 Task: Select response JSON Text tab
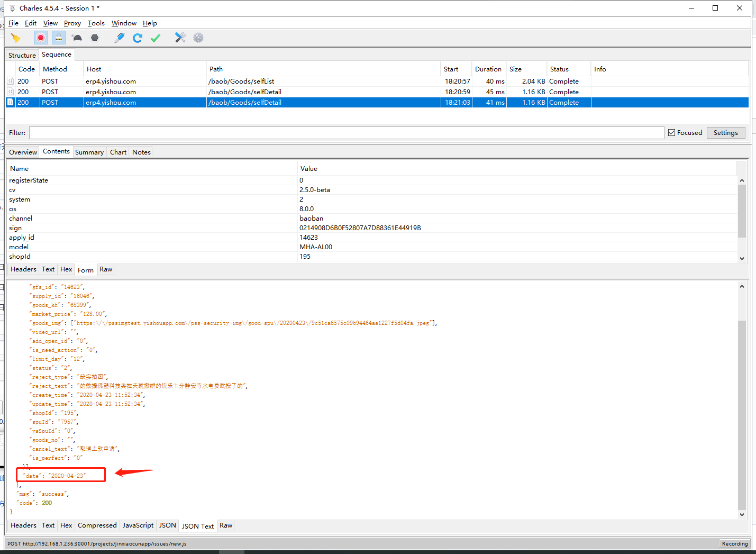[x=197, y=526]
